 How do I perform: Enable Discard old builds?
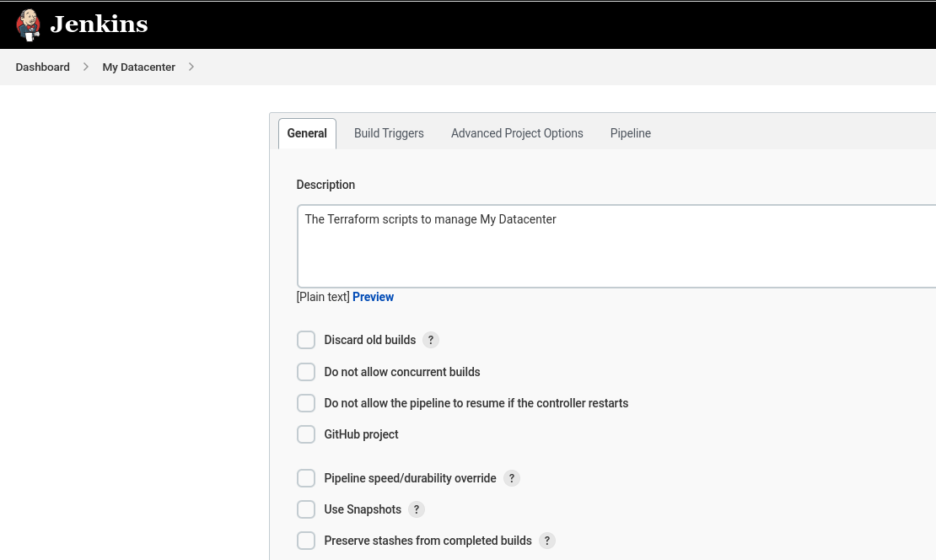[306, 340]
